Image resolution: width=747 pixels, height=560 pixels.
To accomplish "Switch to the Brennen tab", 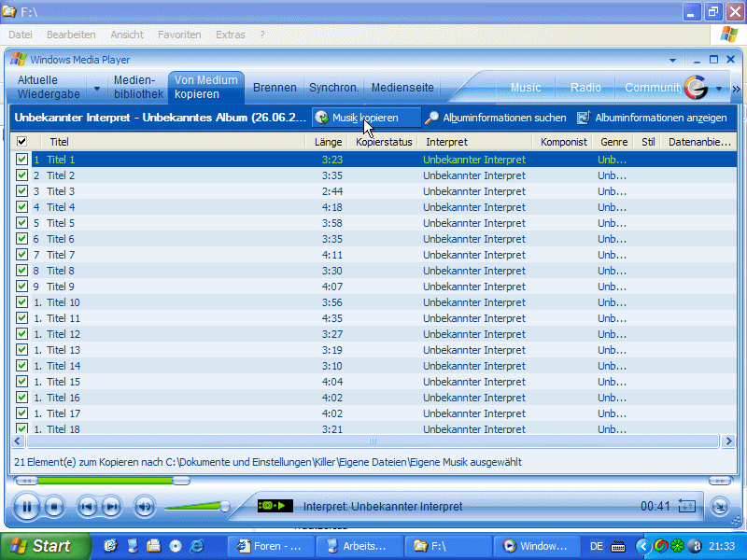I will (x=275, y=88).
